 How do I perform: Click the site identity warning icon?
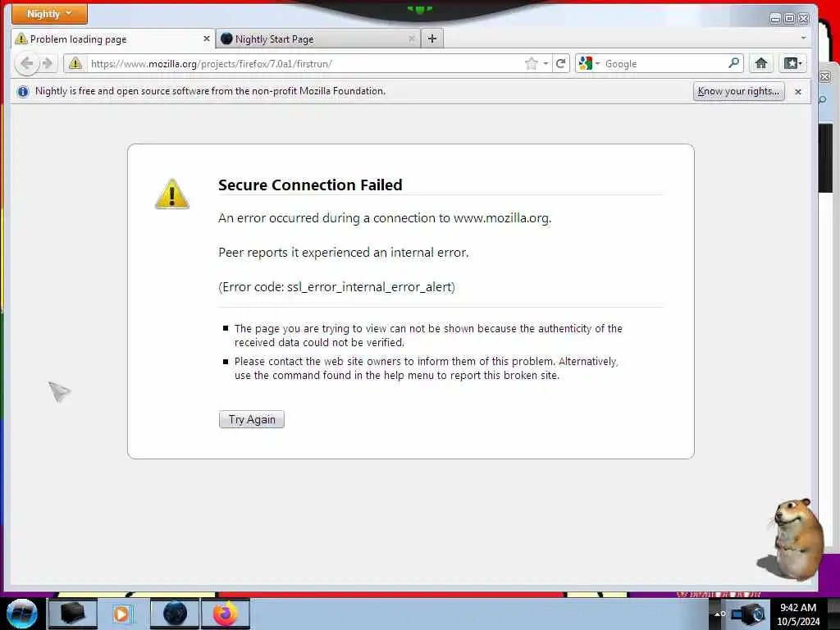point(75,64)
